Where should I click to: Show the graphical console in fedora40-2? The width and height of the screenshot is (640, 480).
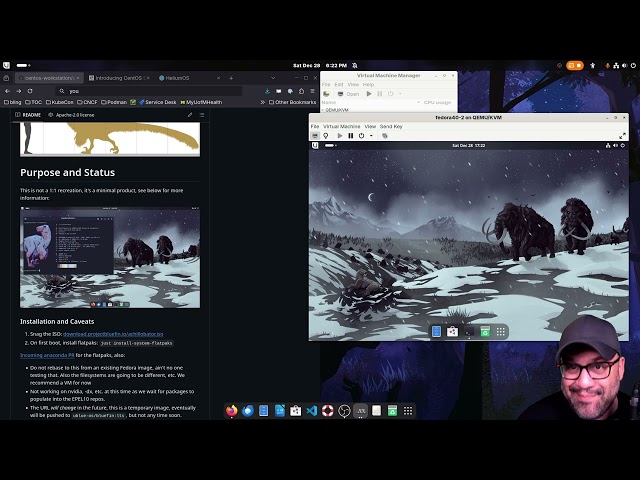click(x=315, y=136)
